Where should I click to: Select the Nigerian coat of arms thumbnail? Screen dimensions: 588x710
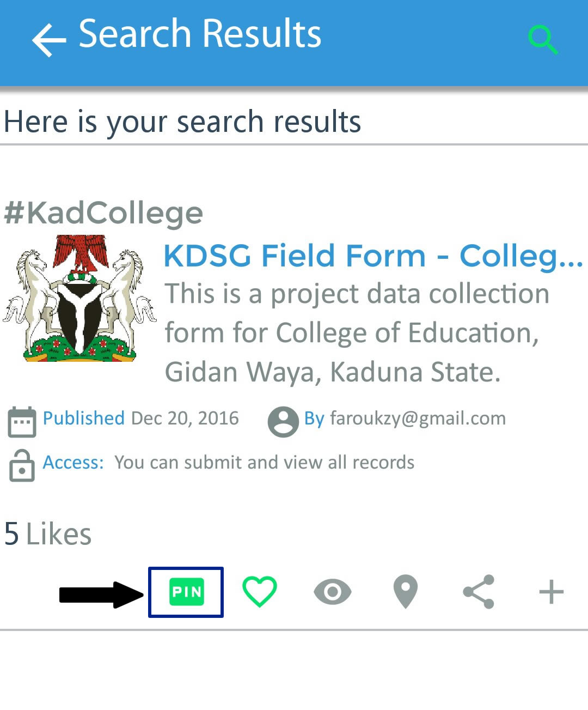pyautogui.click(x=79, y=298)
